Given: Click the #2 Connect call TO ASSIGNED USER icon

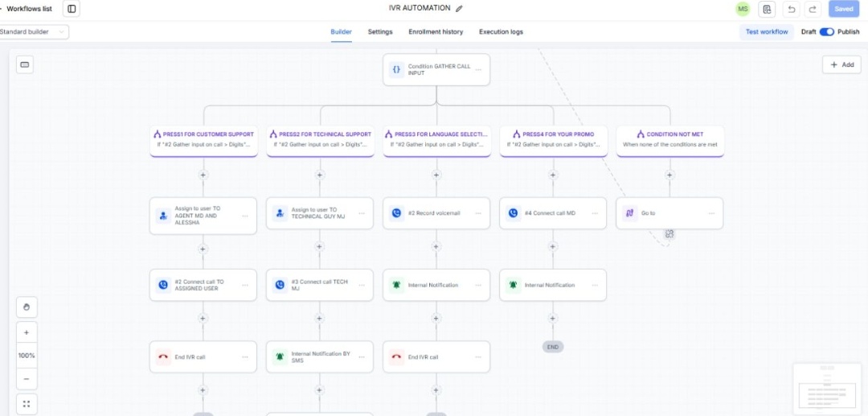Looking at the screenshot, I should pos(163,285).
